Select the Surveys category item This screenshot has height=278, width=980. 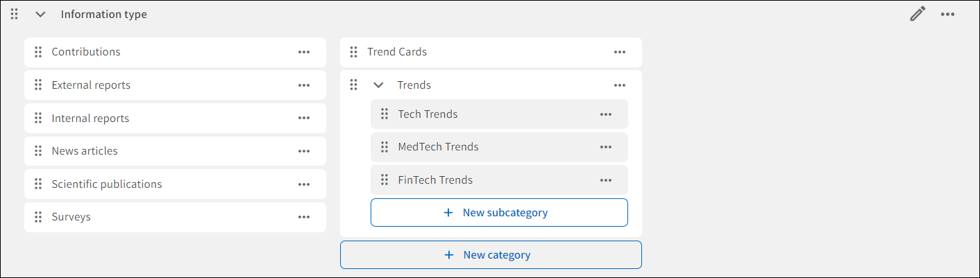pyautogui.click(x=71, y=217)
